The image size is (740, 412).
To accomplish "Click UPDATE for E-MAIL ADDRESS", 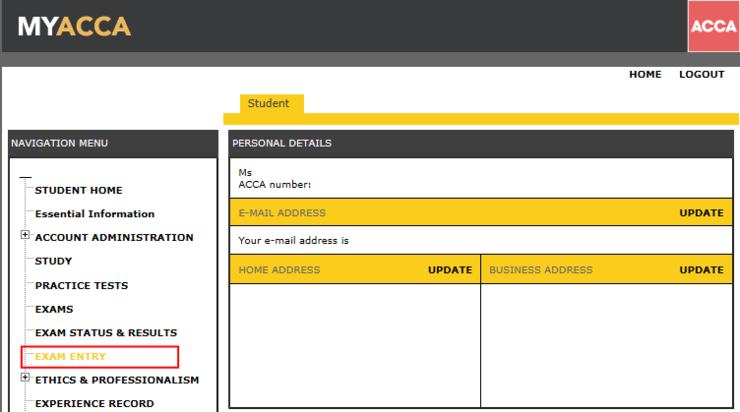I will (701, 213).
